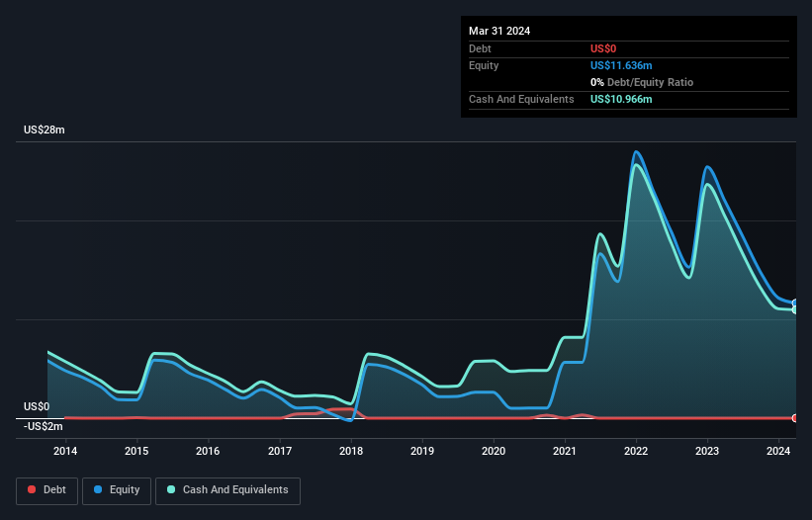This screenshot has width=812, height=520.
Task: Click the 2014 x-axis label
Action: click(65, 451)
